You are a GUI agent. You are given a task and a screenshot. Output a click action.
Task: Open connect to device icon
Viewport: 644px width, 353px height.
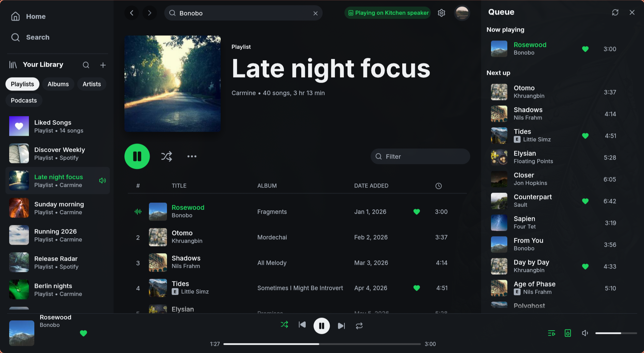click(x=568, y=333)
